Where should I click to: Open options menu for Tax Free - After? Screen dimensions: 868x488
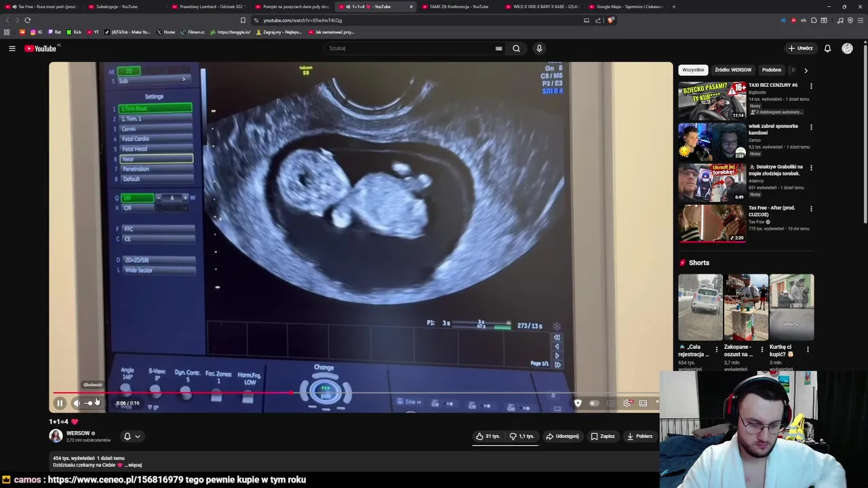pos(811,209)
